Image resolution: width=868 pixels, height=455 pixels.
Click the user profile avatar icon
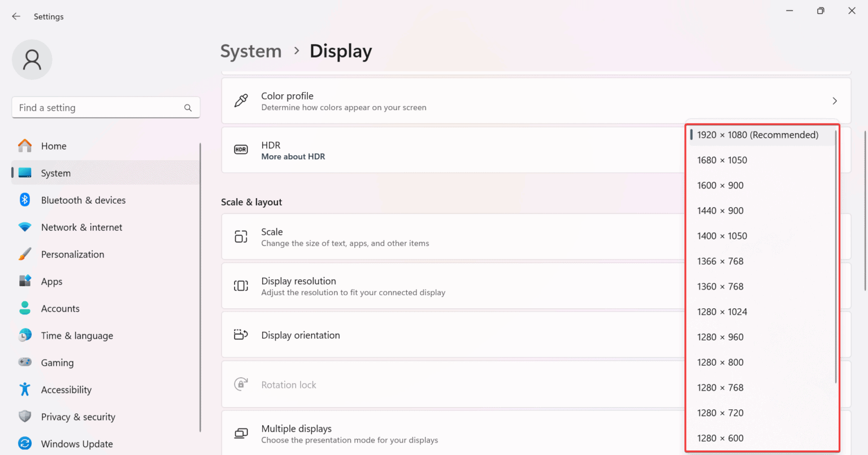pos(32,60)
